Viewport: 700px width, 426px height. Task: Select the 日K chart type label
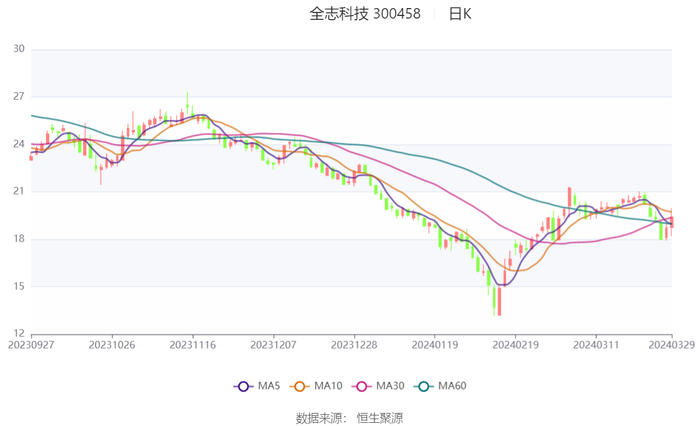[x=460, y=14]
